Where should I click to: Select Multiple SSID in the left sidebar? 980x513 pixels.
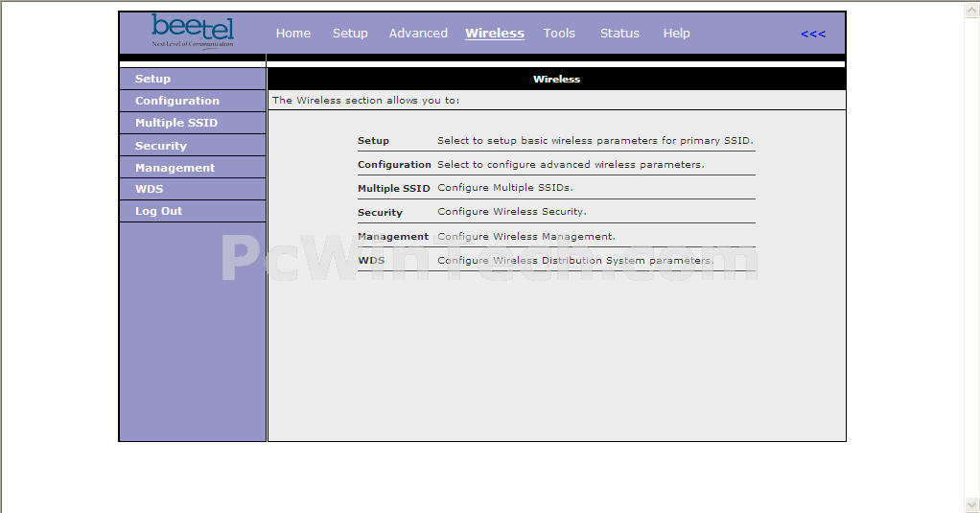point(193,123)
